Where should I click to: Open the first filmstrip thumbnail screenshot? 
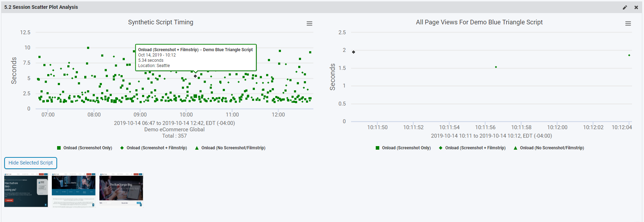click(26, 190)
